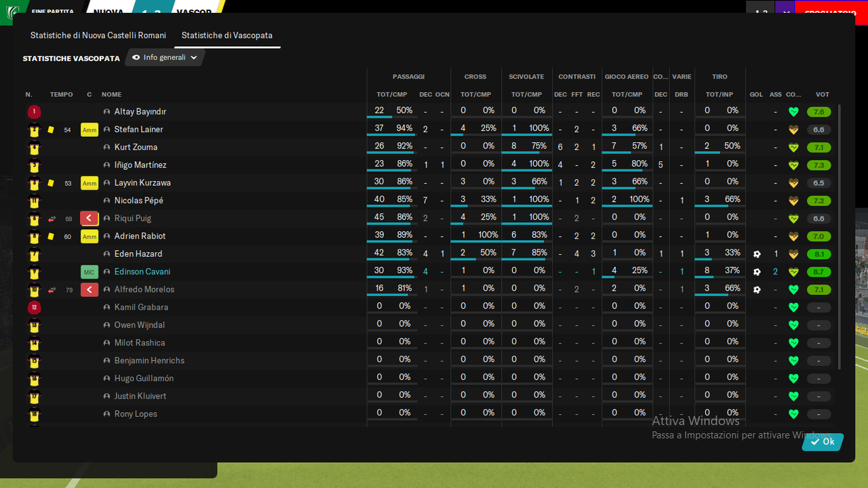Click the condition heart icon for Altay Bayındır
The height and width of the screenshot is (488, 868).
tap(793, 112)
